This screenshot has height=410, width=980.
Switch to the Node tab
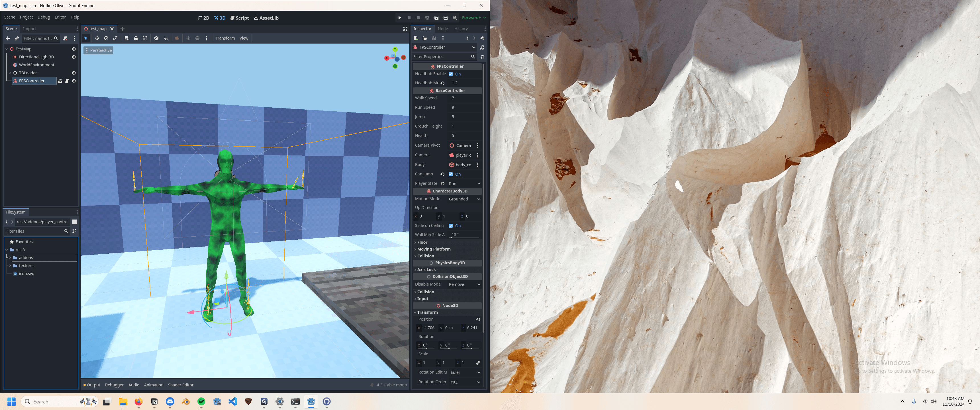click(442, 29)
